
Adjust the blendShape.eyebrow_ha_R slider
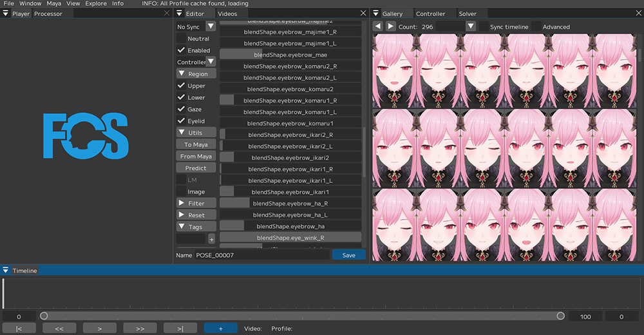pos(290,204)
